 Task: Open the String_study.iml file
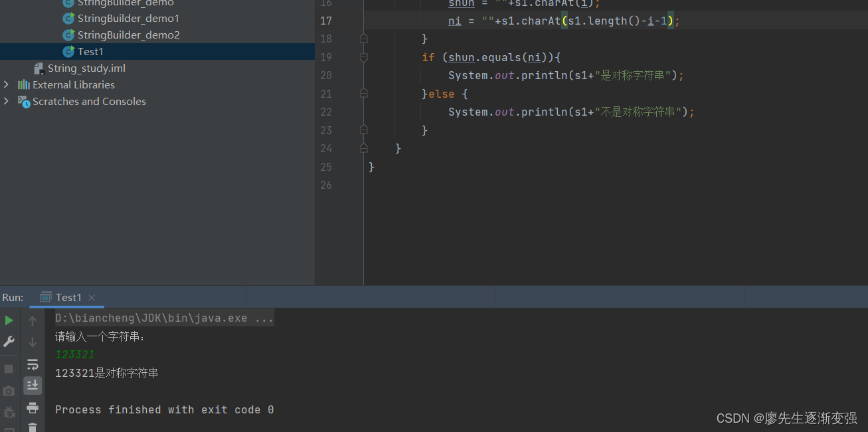pyautogui.click(x=87, y=68)
